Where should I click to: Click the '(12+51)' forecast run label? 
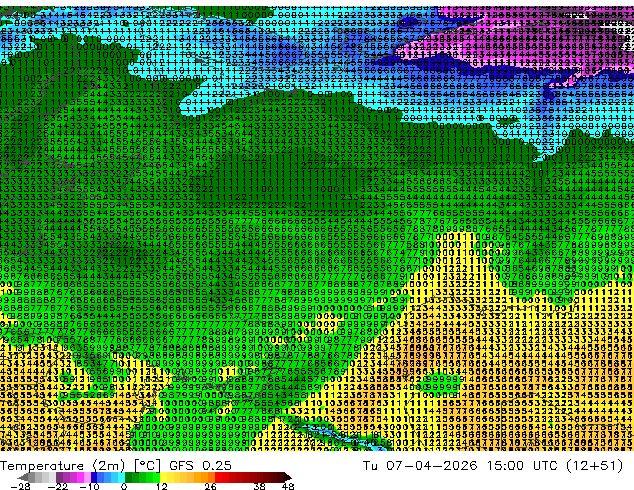594,466
